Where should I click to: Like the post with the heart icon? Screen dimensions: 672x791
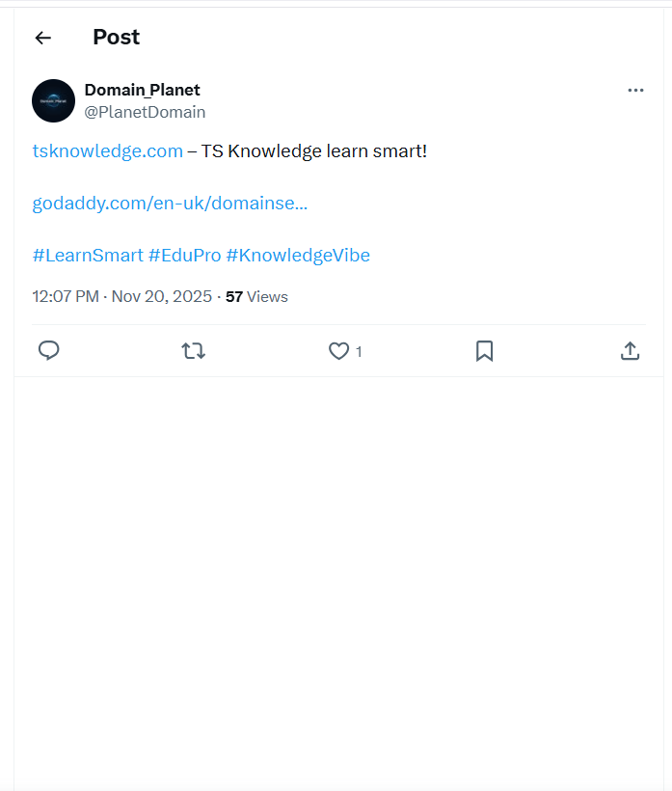click(x=338, y=351)
